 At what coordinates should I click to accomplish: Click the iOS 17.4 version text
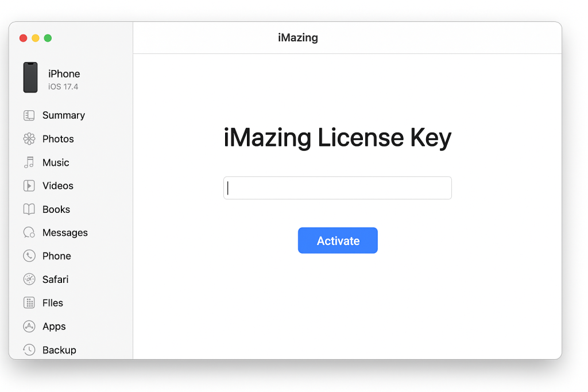pos(63,87)
